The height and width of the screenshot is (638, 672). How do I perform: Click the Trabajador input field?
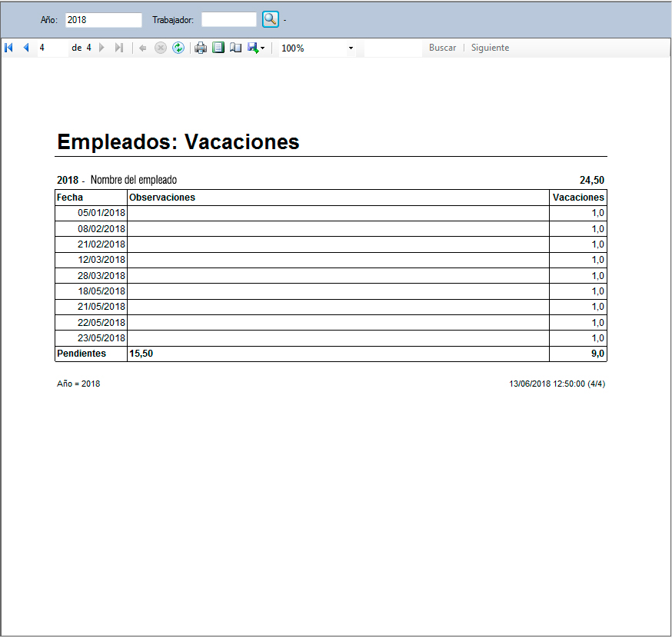[229, 20]
